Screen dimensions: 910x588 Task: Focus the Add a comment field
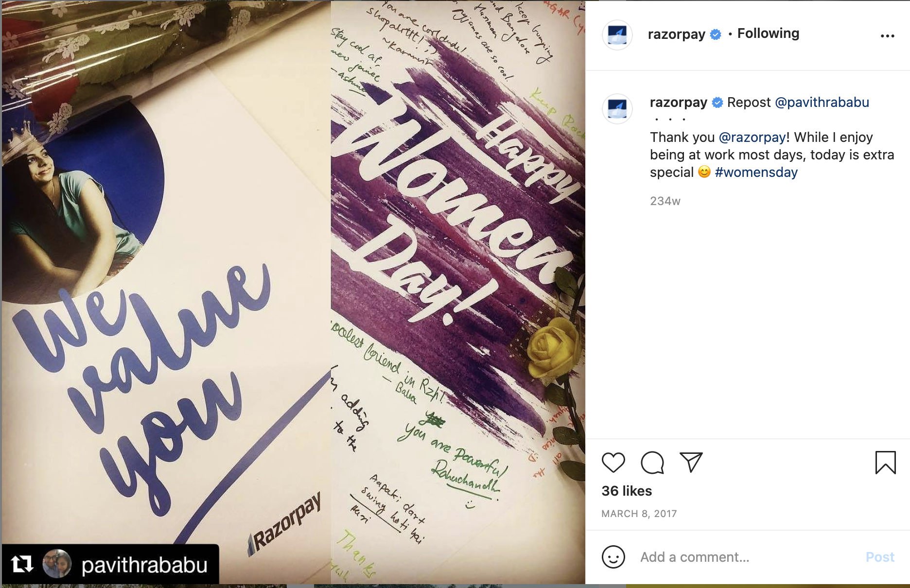click(749, 557)
